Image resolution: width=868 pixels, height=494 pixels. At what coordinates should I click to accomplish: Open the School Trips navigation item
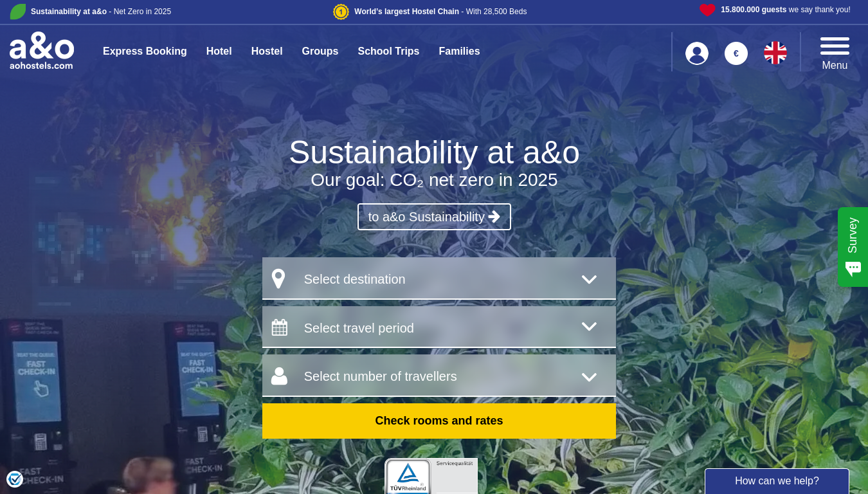coord(388,51)
